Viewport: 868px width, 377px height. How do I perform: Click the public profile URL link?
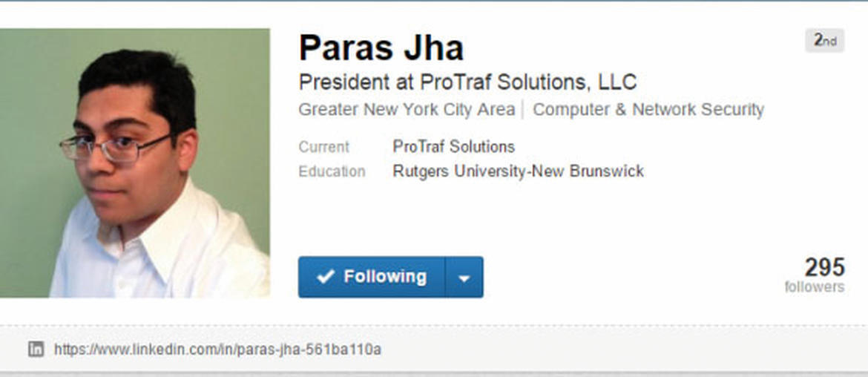pyautogui.click(x=217, y=350)
